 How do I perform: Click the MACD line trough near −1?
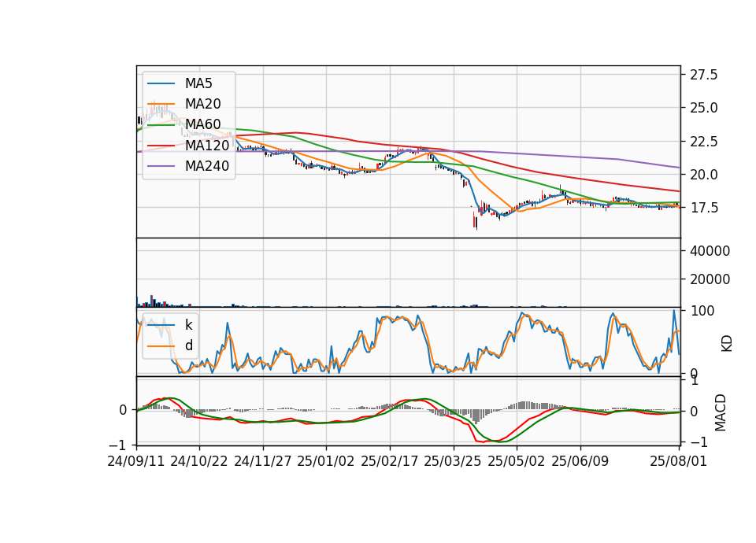pyautogui.click(x=482, y=441)
